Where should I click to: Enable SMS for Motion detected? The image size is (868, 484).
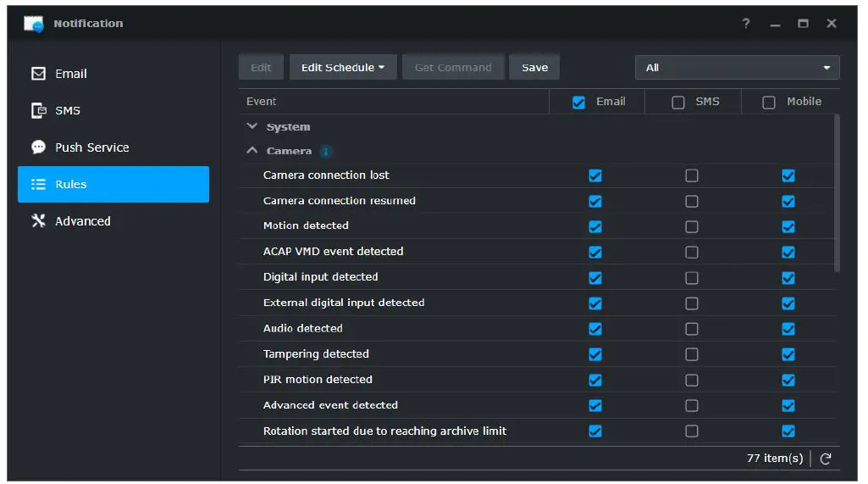click(x=691, y=227)
